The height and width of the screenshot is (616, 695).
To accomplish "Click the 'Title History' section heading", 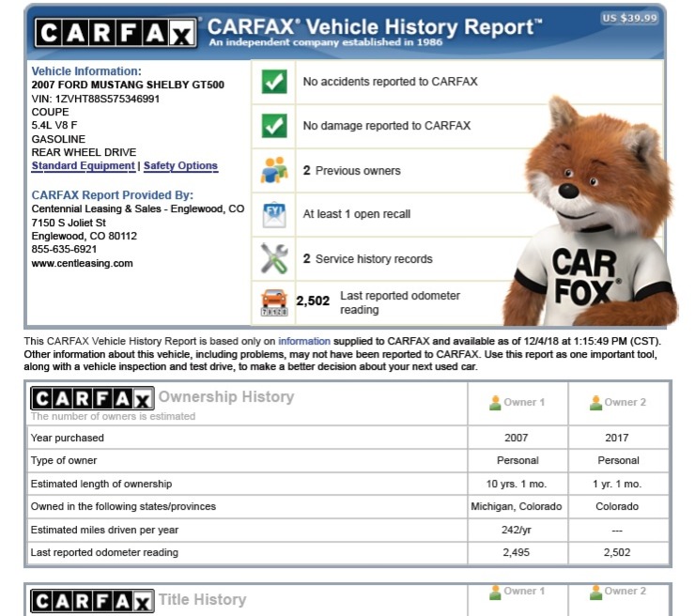I will (x=202, y=600).
